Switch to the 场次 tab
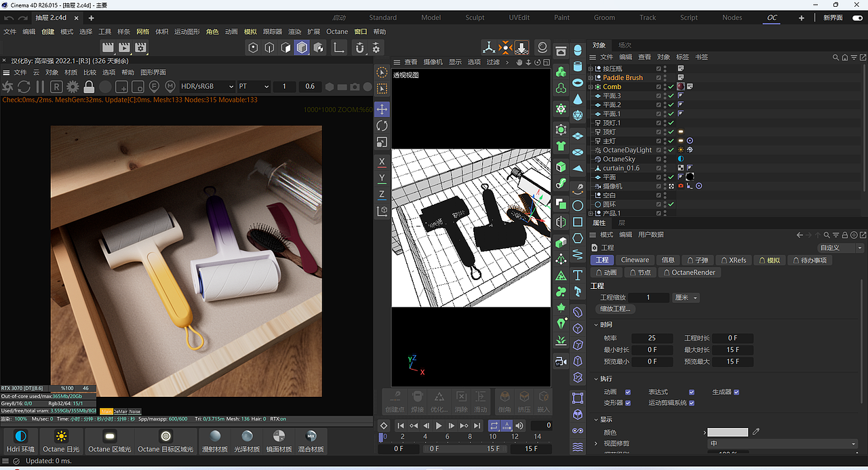 click(625, 45)
